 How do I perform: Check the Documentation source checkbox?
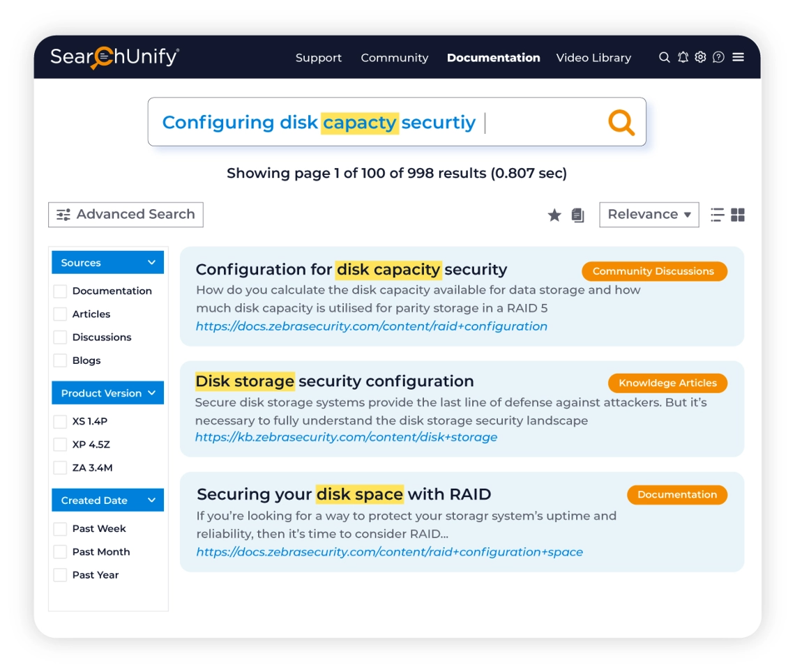(61, 291)
